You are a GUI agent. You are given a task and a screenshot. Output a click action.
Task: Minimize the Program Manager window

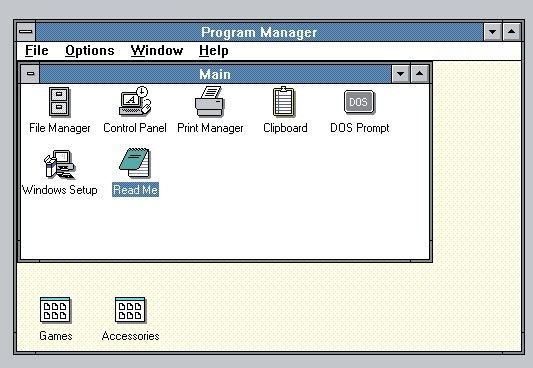pos(492,32)
